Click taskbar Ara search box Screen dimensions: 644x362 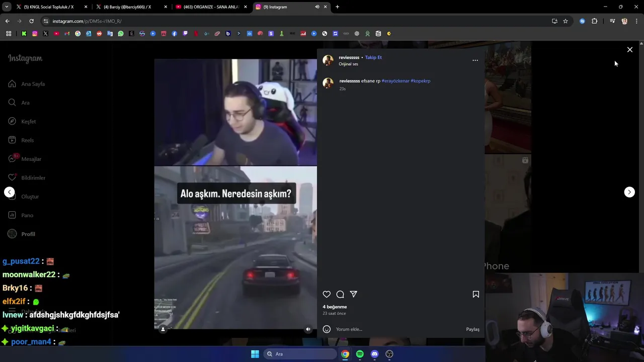pyautogui.click(x=300, y=354)
